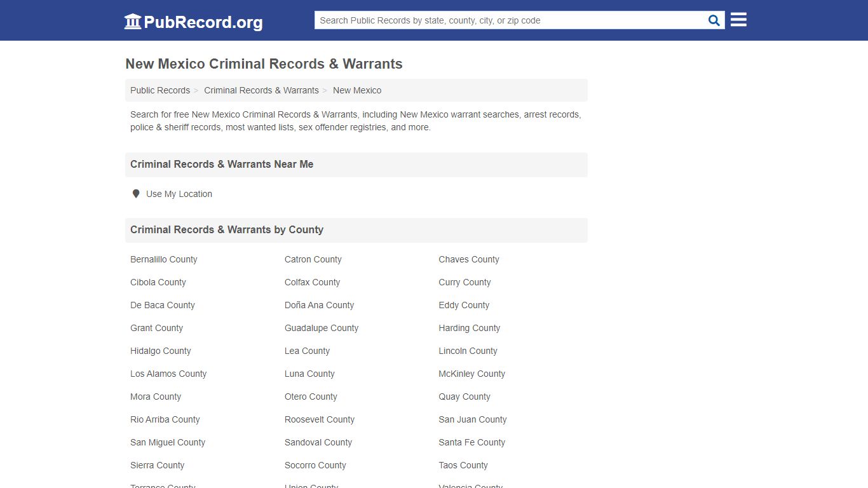This screenshot has height=488, width=868.
Task: Click Criminal Records & Warrants by County heading
Action: click(x=227, y=229)
